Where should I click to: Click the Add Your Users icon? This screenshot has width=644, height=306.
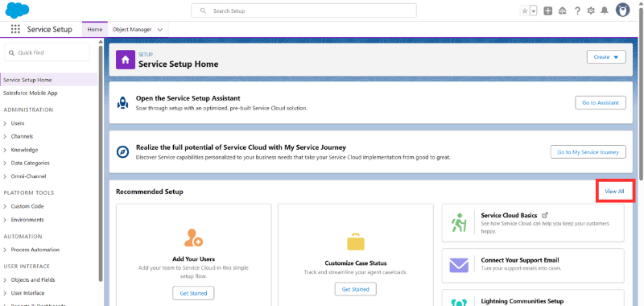(193, 238)
